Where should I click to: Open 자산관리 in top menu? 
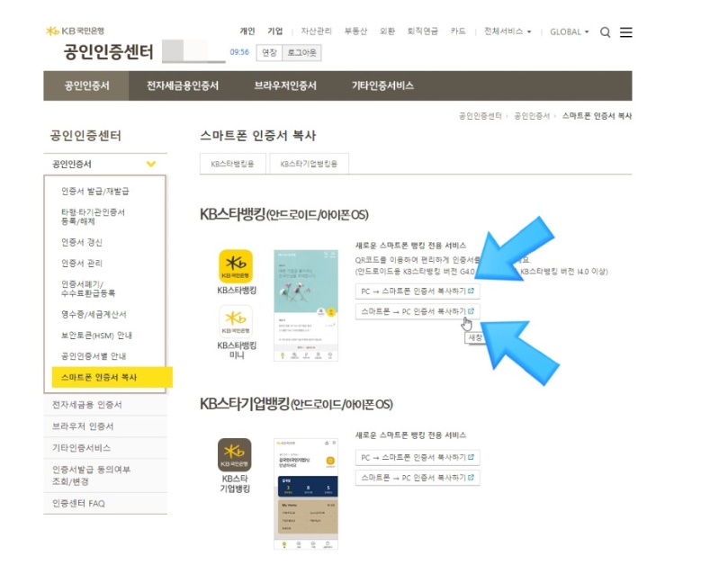coord(316,31)
